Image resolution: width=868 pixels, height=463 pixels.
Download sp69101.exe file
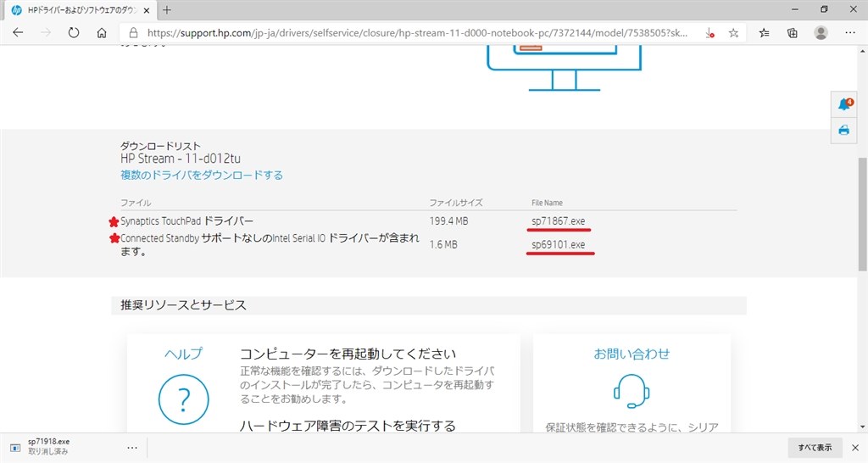pyautogui.click(x=558, y=245)
